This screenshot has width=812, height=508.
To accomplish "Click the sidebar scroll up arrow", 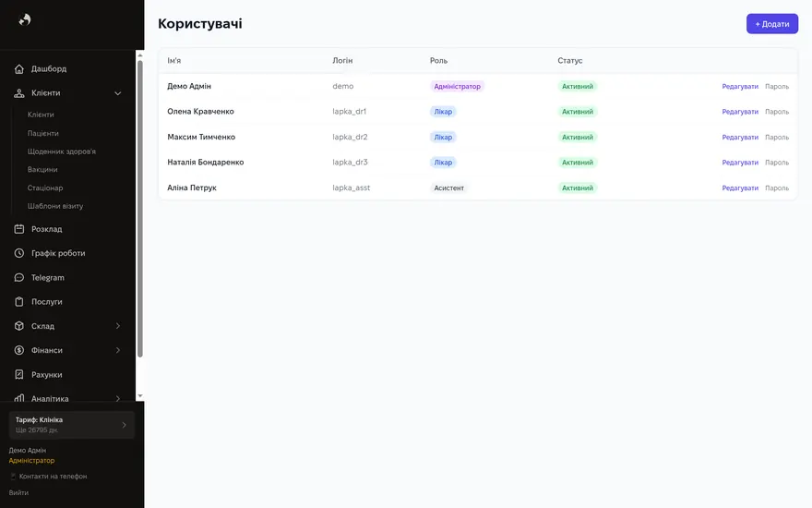I will pyautogui.click(x=140, y=54).
